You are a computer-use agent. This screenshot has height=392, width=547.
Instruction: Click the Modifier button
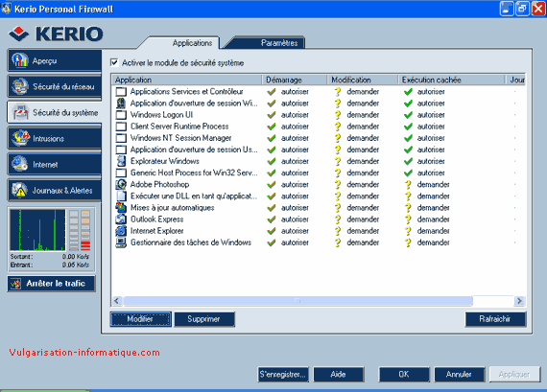click(140, 319)
